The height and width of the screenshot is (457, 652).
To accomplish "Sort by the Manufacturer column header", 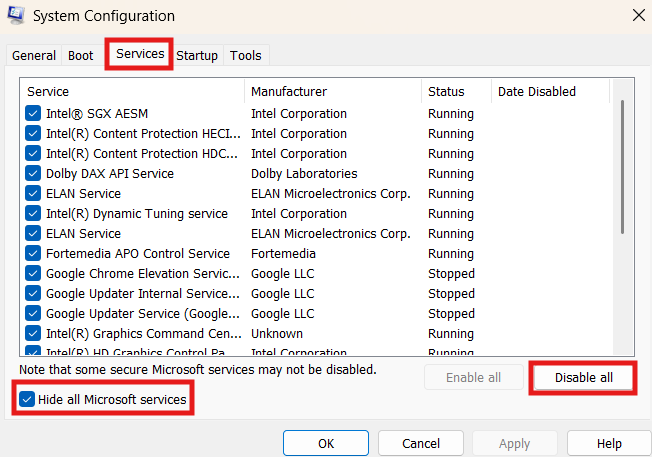I will click(x=333, y=91).
